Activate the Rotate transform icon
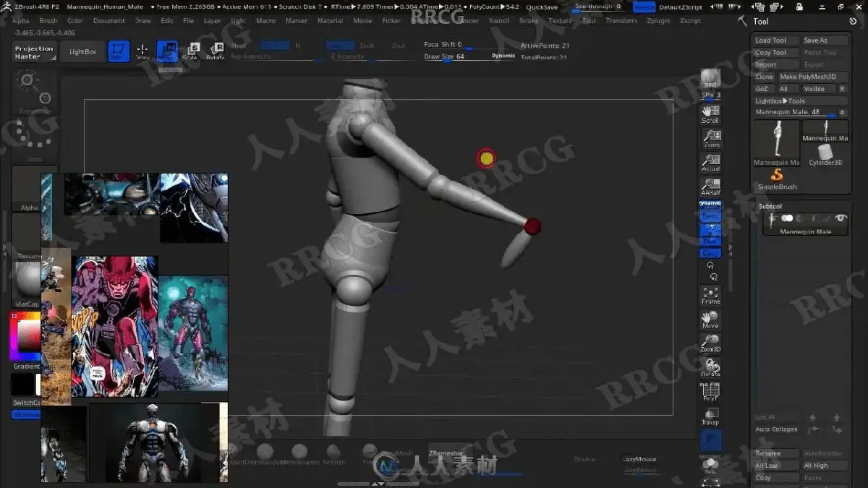The image size is (868, 488). coord(216,51)
